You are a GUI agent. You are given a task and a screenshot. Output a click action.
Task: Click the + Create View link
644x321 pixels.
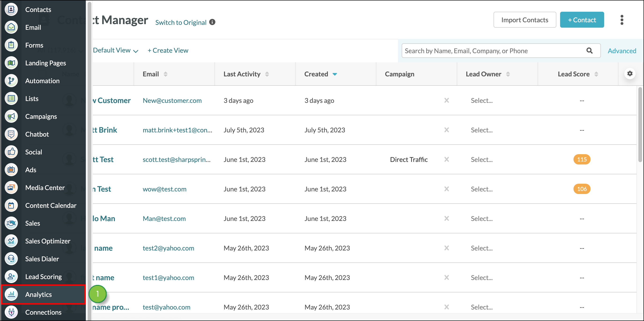(x=168, y=51)
